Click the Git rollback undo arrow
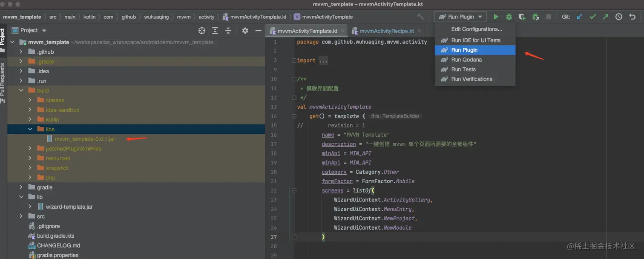644x259 pixels. [632, 17]
